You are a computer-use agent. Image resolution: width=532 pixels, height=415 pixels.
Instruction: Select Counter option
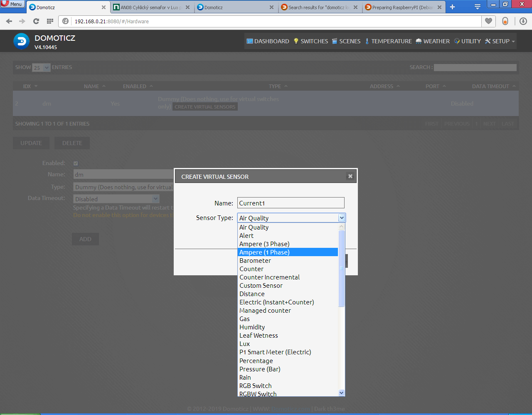tap(288, 269)
